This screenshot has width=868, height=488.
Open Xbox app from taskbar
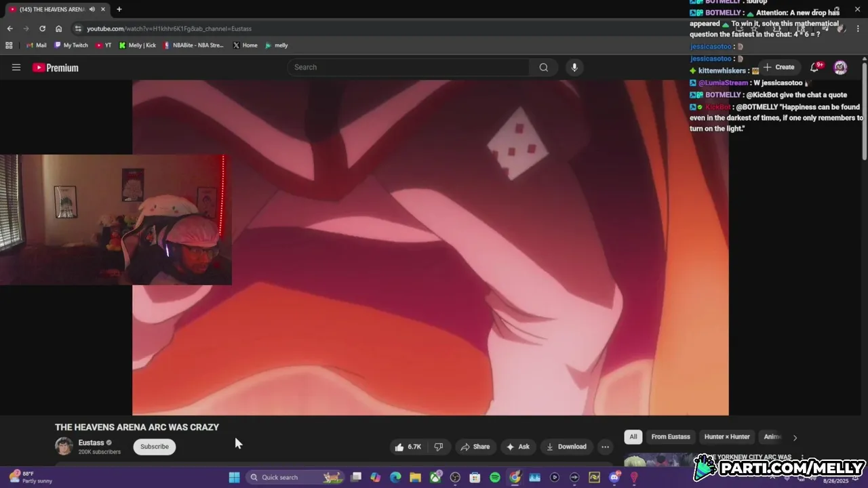435,477
